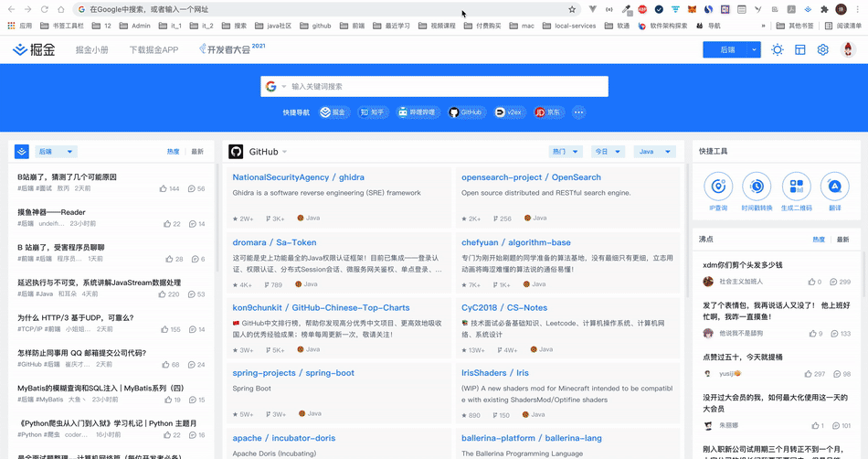The width and height of the screenshot is (868, 459).
Task: Click the 掘金 logo in the header
Action: (x=35, y=49)
